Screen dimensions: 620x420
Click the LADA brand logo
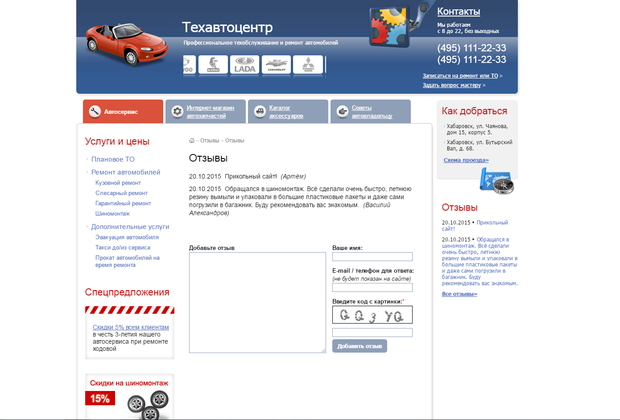click(x=244, y=65)
